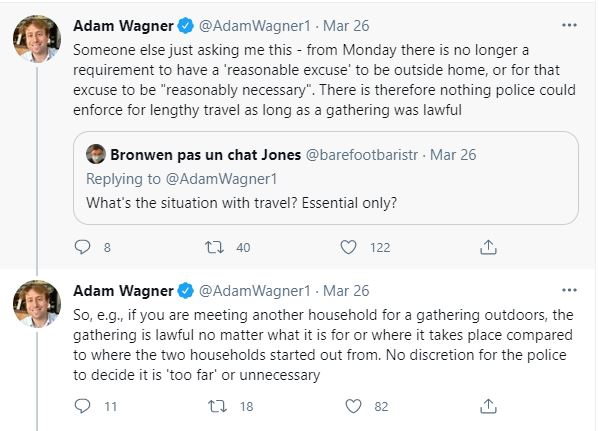The image size is (599, 431).
Task: Open the @AdamWagner1 handle on first tweet
Action: point(255,26)
